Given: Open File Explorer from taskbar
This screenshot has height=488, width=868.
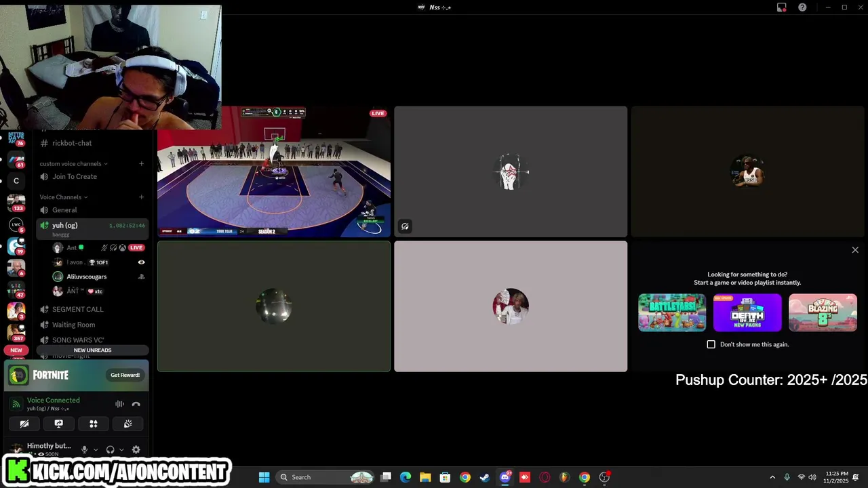Looking at the screenshot, I should (x=425, y=477).
